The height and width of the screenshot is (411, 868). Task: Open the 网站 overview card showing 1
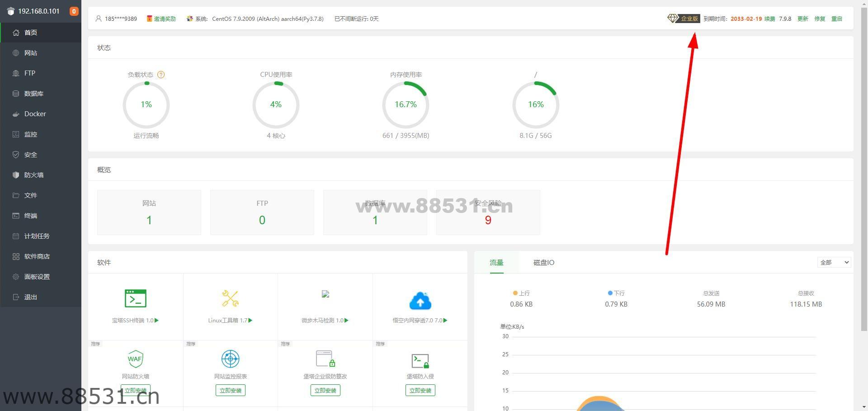click(x=149, y=213)
